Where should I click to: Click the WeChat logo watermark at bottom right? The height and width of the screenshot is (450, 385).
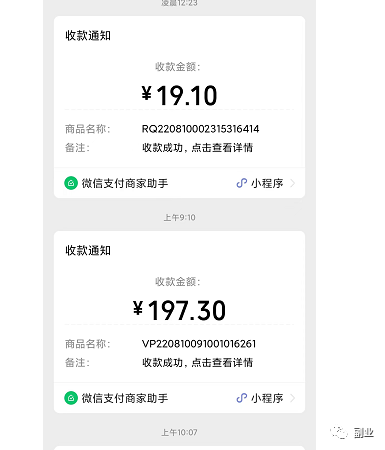pyautogui.click(x=339, y=433)
